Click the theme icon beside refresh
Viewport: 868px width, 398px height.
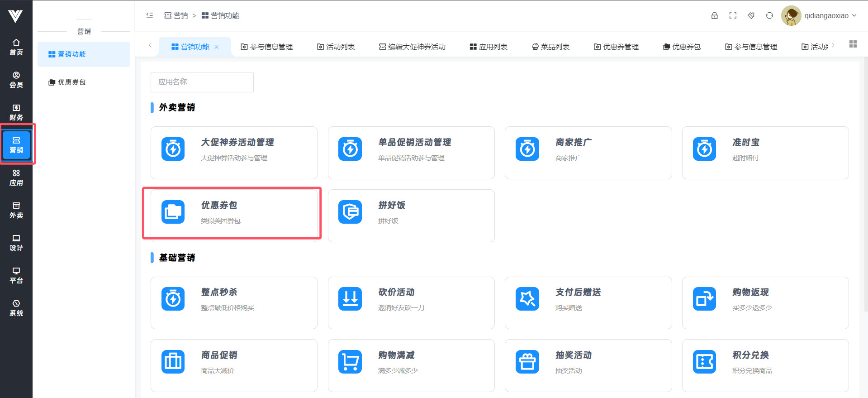tap(751, 15)
